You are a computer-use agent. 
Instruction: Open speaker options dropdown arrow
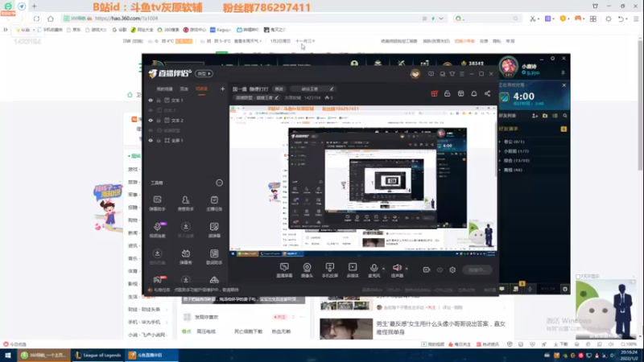pyautogui.click(x=407, y=269)
